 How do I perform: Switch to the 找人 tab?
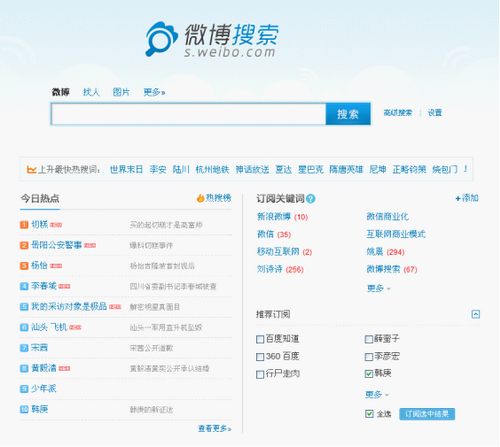(91, 92)
